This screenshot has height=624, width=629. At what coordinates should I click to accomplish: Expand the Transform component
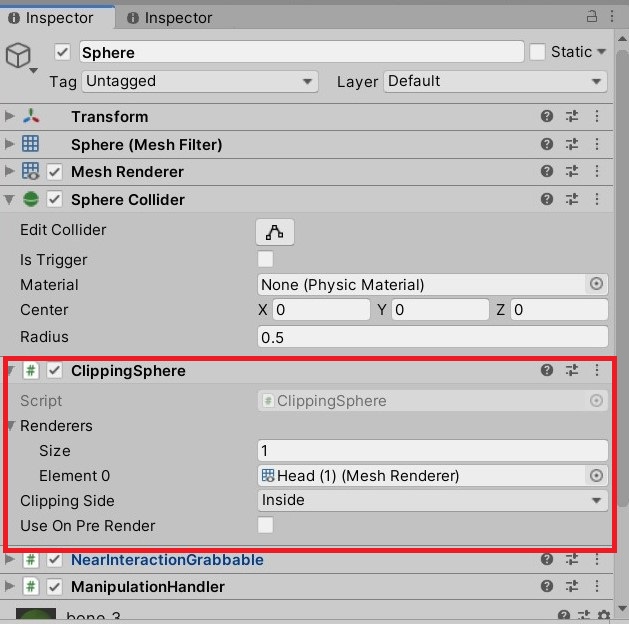click(x=9, y=116)
